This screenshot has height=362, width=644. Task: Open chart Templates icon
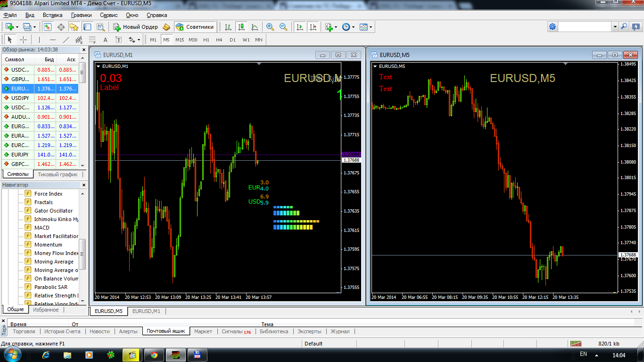point(363,27)
